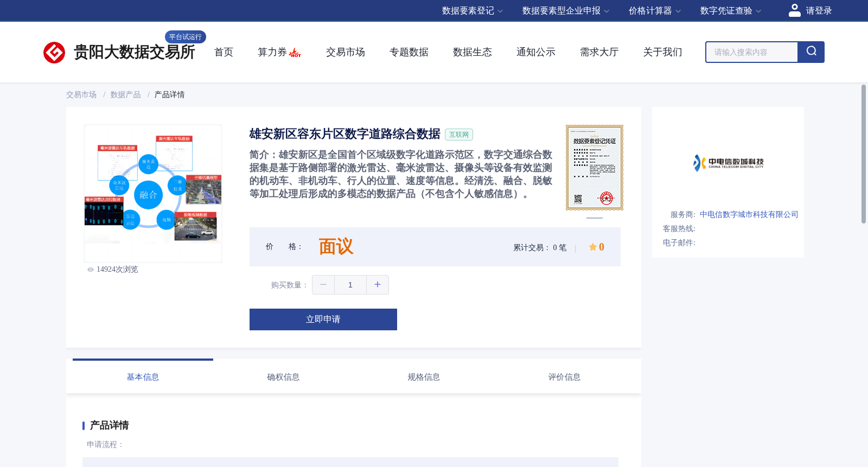Click the search magnifier button
Screen dimensions: 868x467
[811, 52]
